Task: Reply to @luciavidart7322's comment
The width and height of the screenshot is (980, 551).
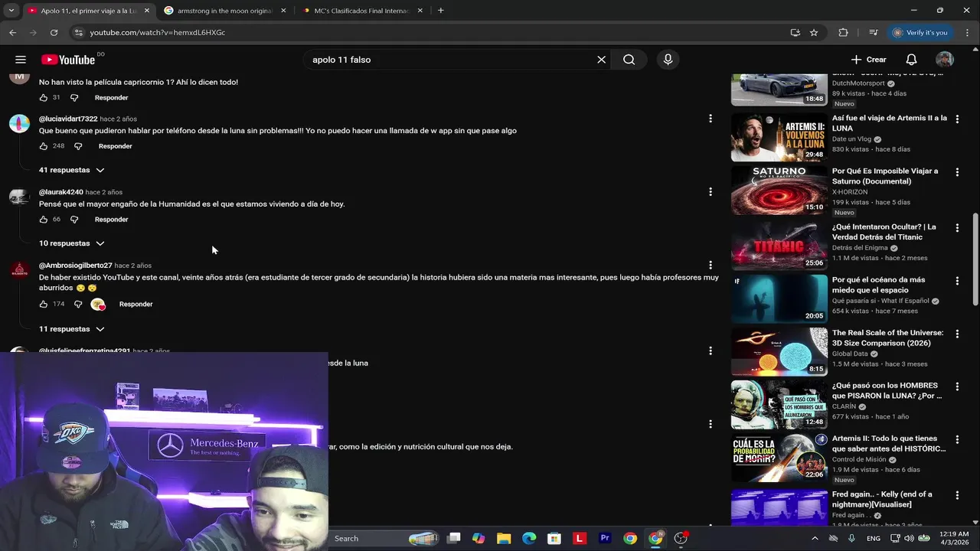Action: (x=115, y=146)
